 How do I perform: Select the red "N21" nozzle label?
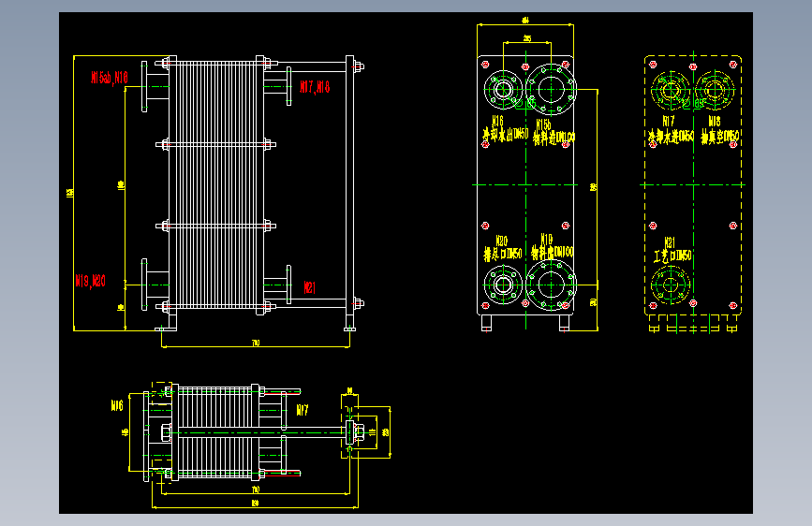tap(310, 287)
